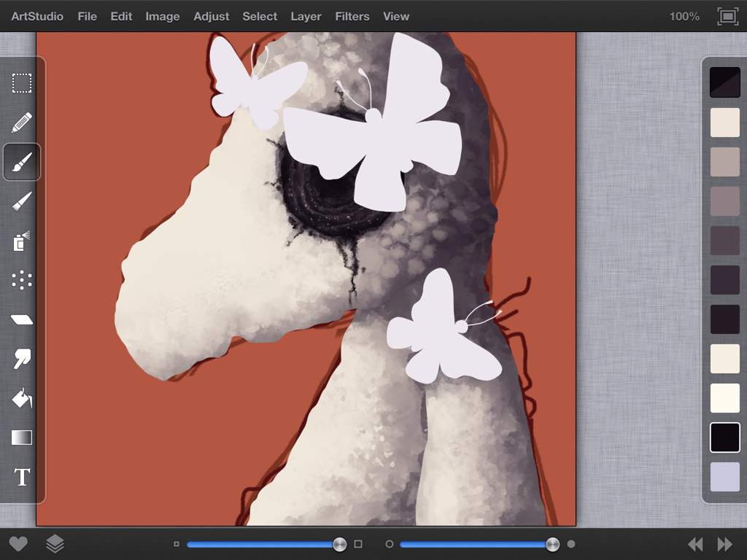Select the Scatter dots tool
The height and width of the screenshot is (560, 747).
22,281
